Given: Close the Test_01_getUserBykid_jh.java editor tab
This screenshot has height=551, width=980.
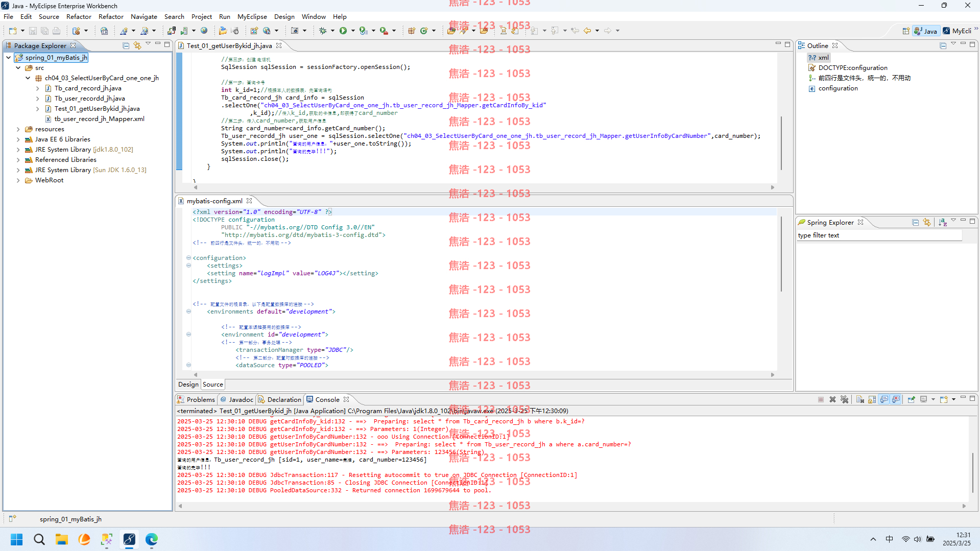Looking at the screenshot, I should [x=279, y=45].
